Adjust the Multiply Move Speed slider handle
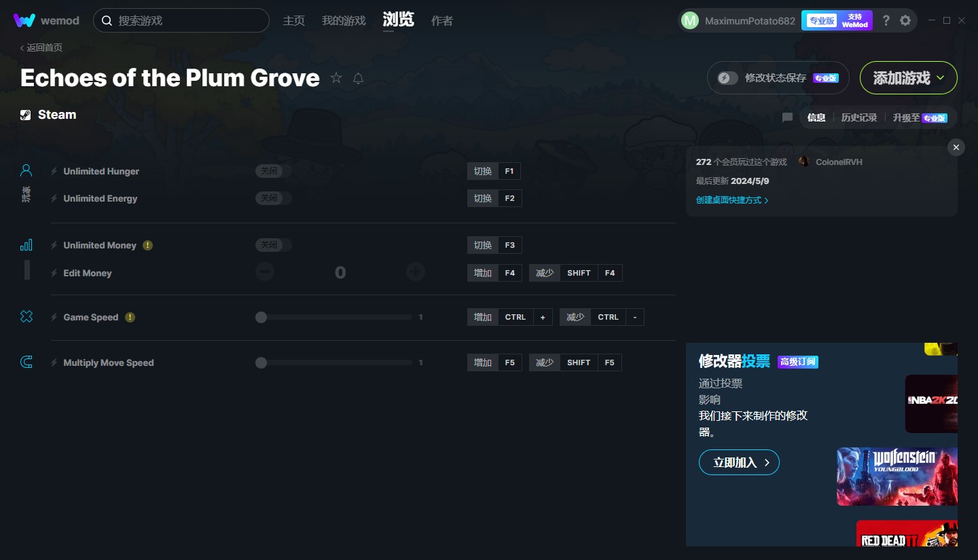978x560 pixels. point(261,362)
